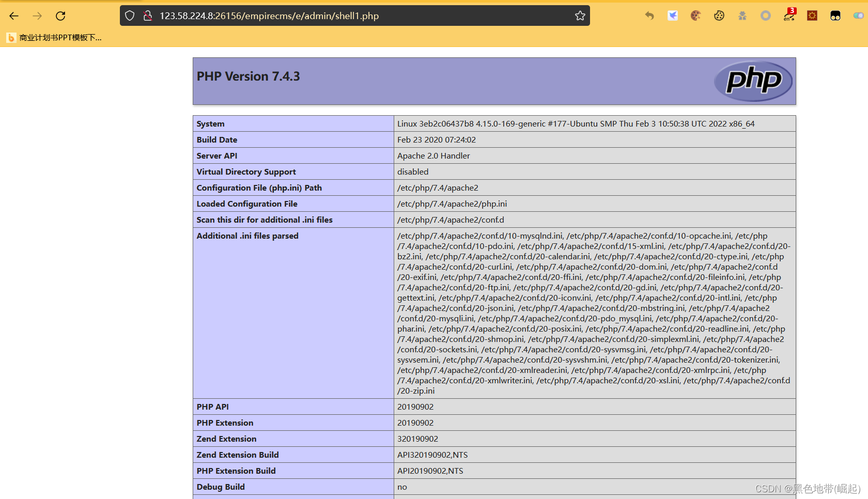The height and width of the screenshot is (499, 868).
Task: Click the gray ghost-shaped extension icon
Action: [742, 15]
